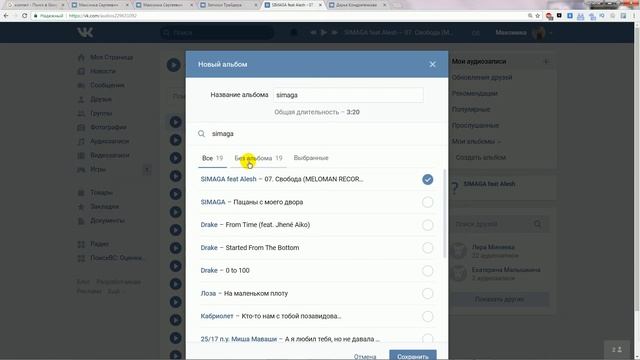The height and width of the screenshot is (360, 640).
Task: Select Лоза – На маленьком плоту checkbox
Action: pos(427,293)
